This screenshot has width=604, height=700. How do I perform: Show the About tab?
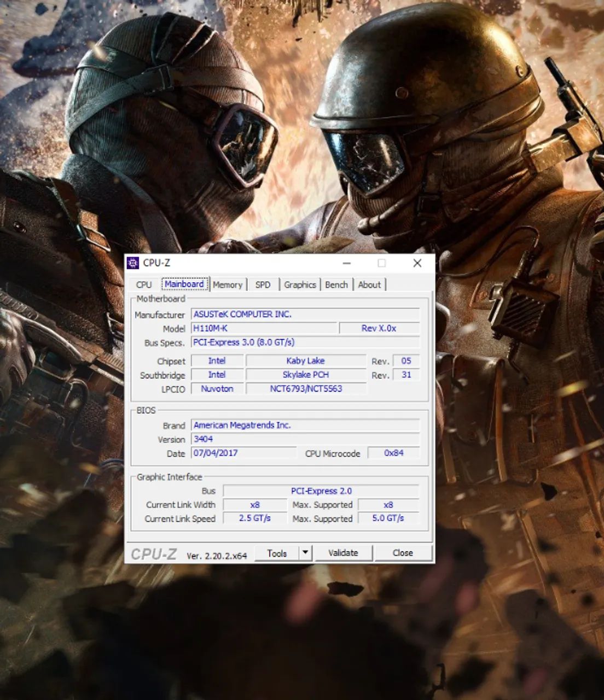point(369,285)
